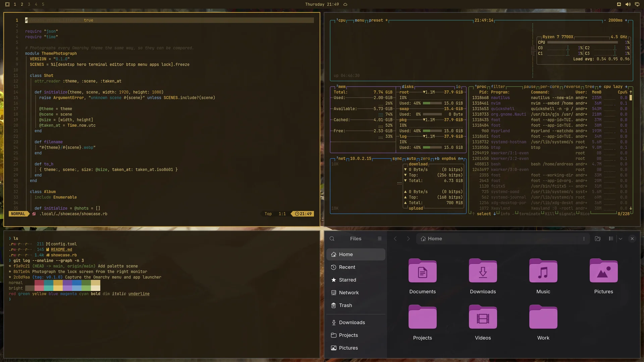This screenshot has width=644, height=362.
Task: Select Trash in Files sidebar
Action: [356, 305]
